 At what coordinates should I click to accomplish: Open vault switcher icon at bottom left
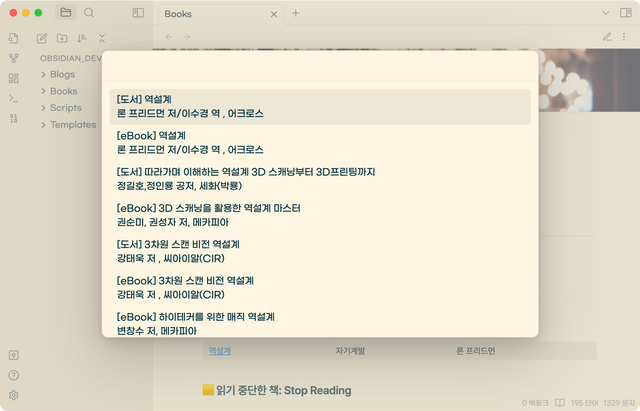pos(13,355)
